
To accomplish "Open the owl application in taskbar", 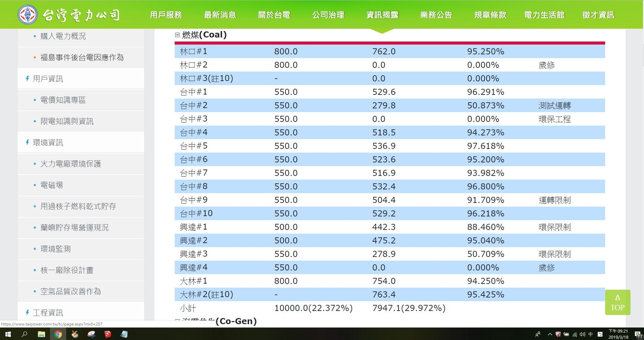I will (75, 334).
